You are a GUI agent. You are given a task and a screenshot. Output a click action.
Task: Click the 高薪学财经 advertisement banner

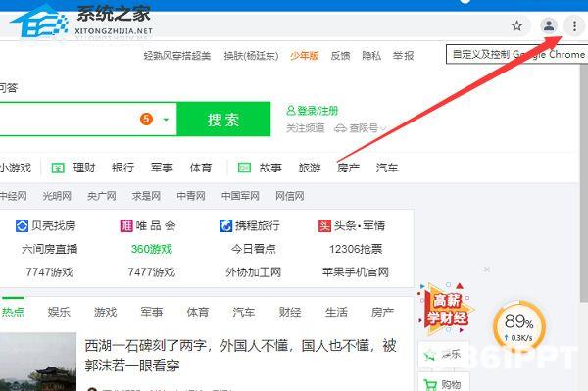446,310
